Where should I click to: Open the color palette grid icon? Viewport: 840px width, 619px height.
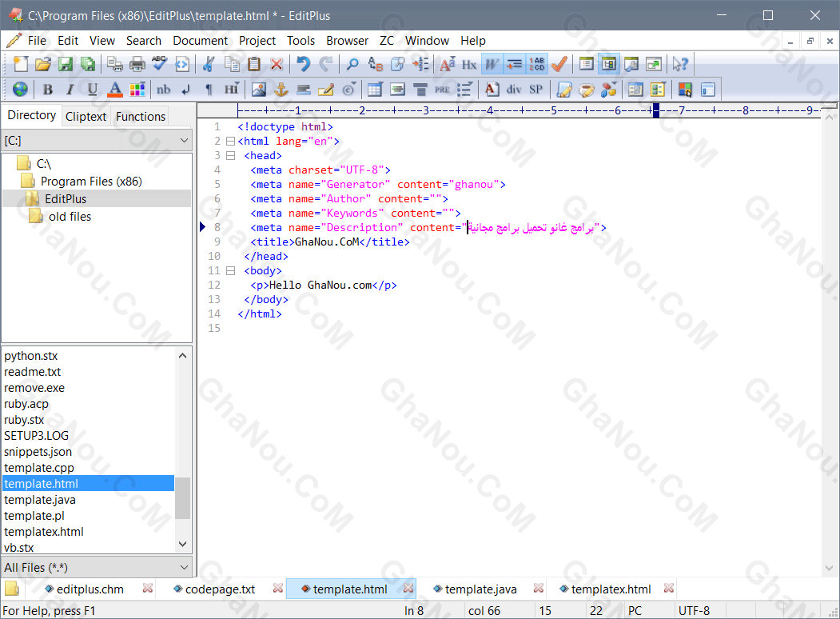[x=137, y=90]
